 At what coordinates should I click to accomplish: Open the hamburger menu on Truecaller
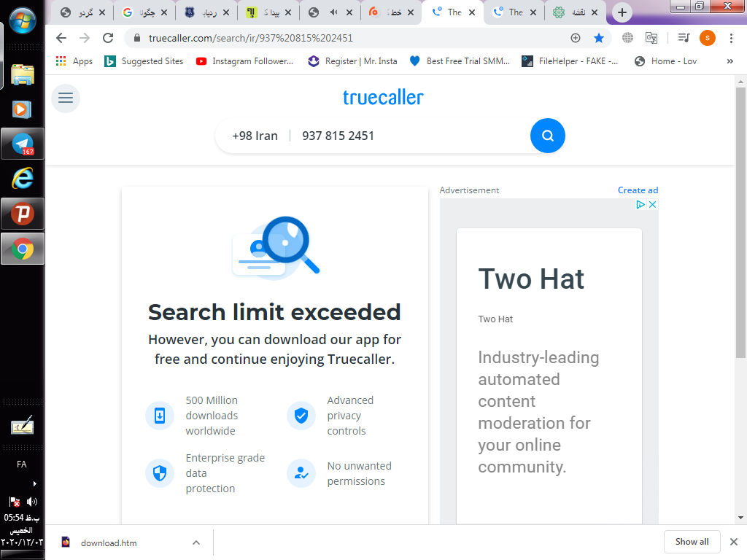66,98
